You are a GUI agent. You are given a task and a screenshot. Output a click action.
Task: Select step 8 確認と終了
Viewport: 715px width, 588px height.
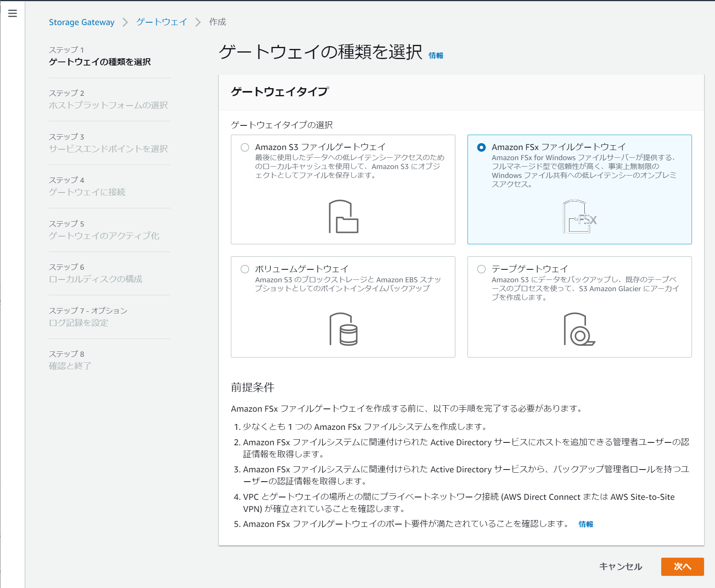(70, 366)
